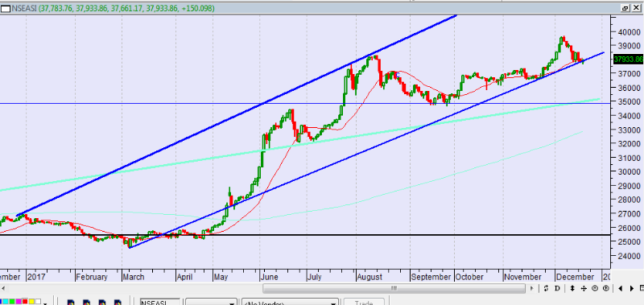
Task: Click the July label on time axis
Action: point(314,277)
